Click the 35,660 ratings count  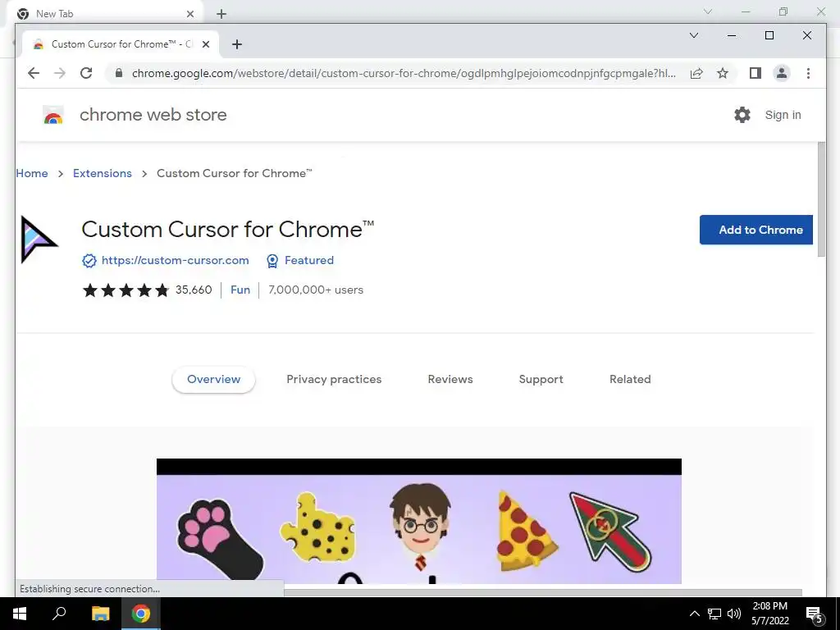[194, 290]
